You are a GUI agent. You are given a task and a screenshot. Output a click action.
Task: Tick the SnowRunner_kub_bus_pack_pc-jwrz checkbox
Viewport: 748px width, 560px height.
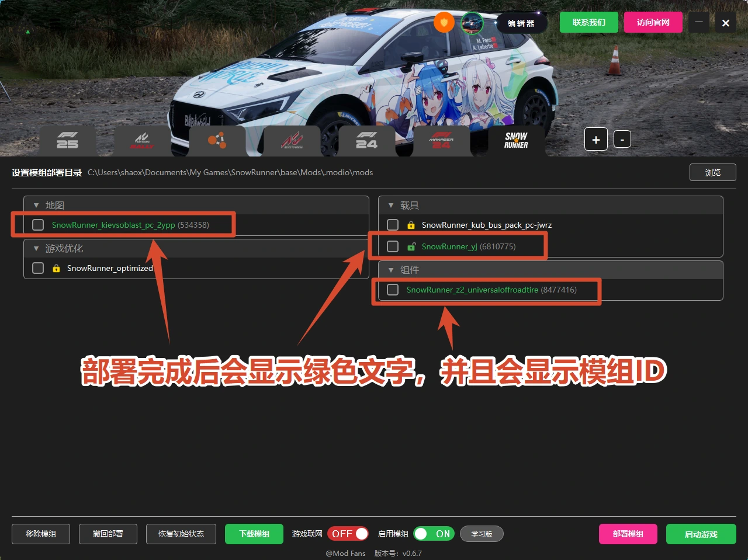click(393, 225)
